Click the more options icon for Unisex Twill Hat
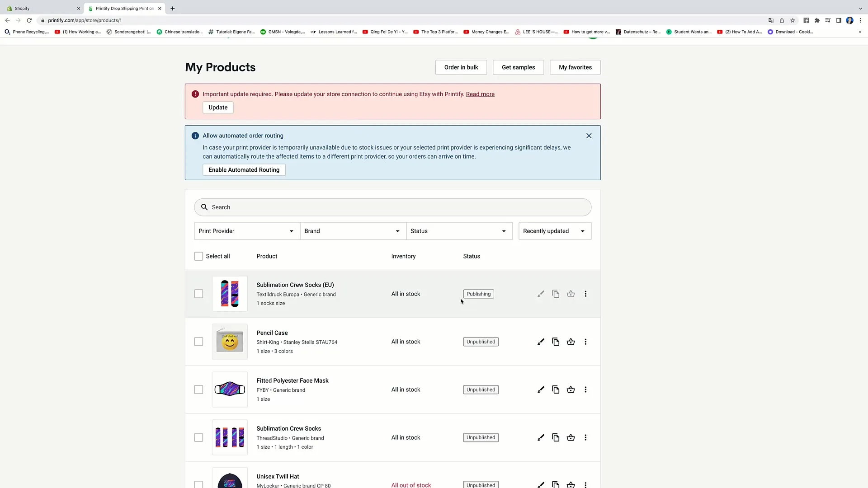 (x=585, y=485)
